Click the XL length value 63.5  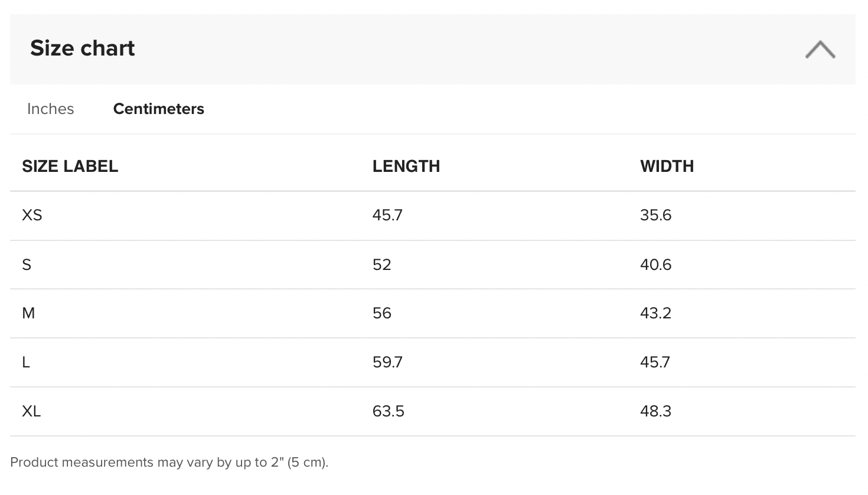coord(388,412)
